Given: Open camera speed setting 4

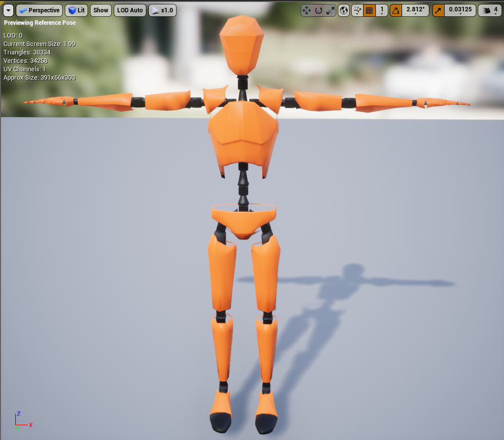Looking at the screenshot, I should coord(490,10).
